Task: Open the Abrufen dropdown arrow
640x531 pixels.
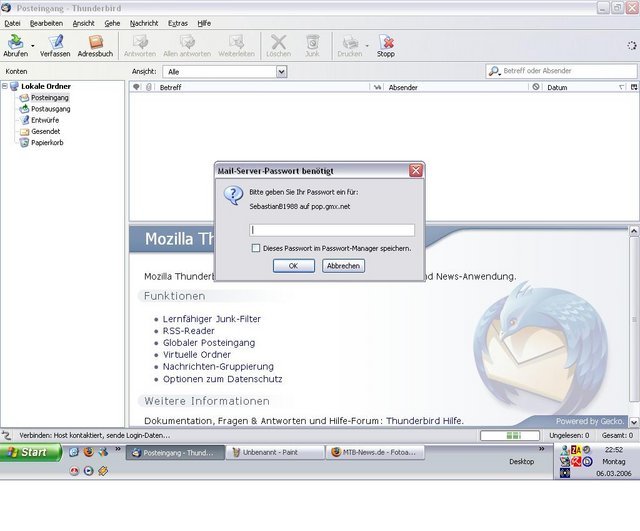Action: [33, 46]
